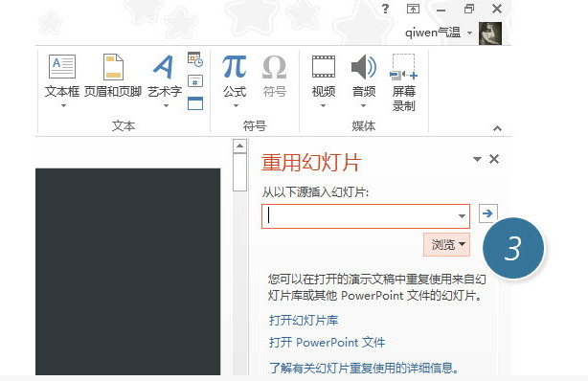This screenshot has width=588, height=381.
Task: Expand Audio dropdown arrow
Action: pos(363,105)
